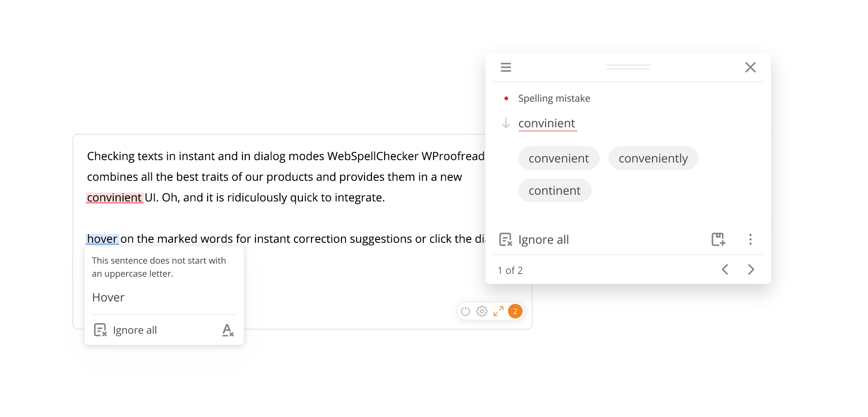Choose the 'conveniently' suggestion

653,158
